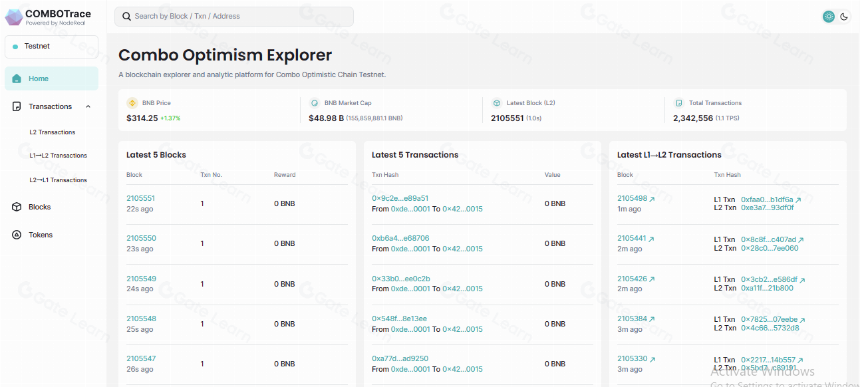860x387 pixels.
Task: Open block 2105551 in Latest 5 Blocks
Action: pos(141,198)
